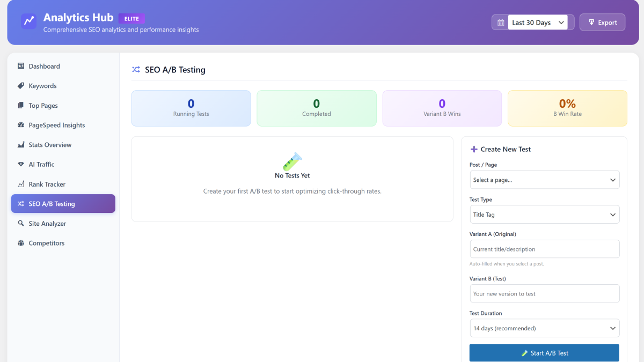Open the Select a page dropdown
Screen dimensions: 644x362
544,180
